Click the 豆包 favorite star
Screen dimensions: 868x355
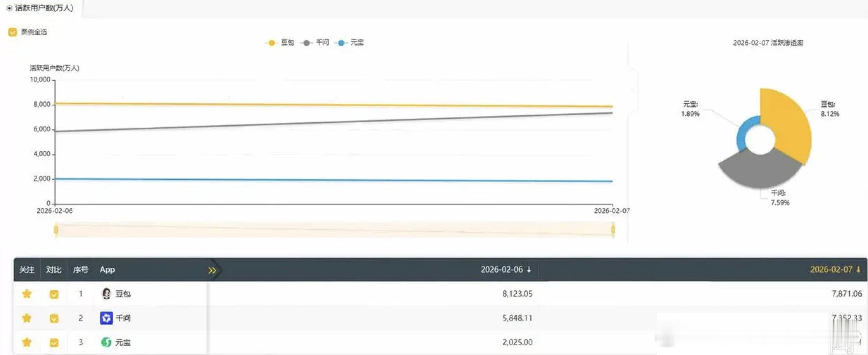tap(27, 294)
